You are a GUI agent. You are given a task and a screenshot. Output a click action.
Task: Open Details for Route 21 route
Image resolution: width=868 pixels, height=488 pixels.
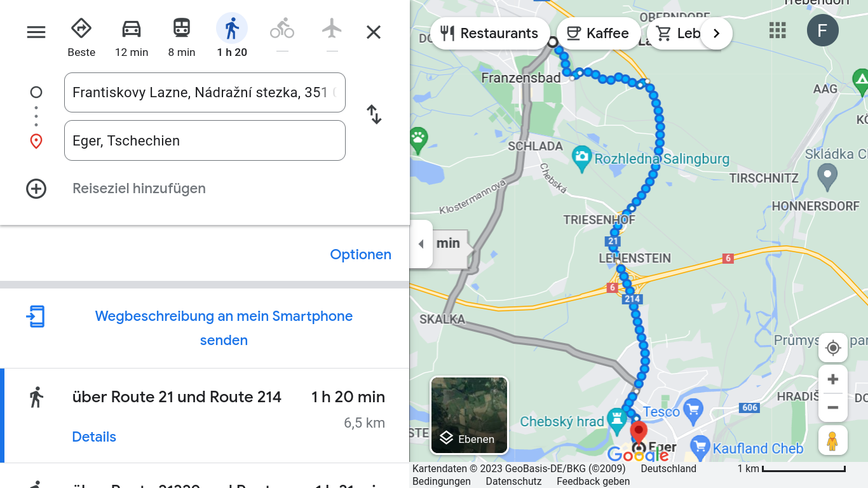click(94, 437)
